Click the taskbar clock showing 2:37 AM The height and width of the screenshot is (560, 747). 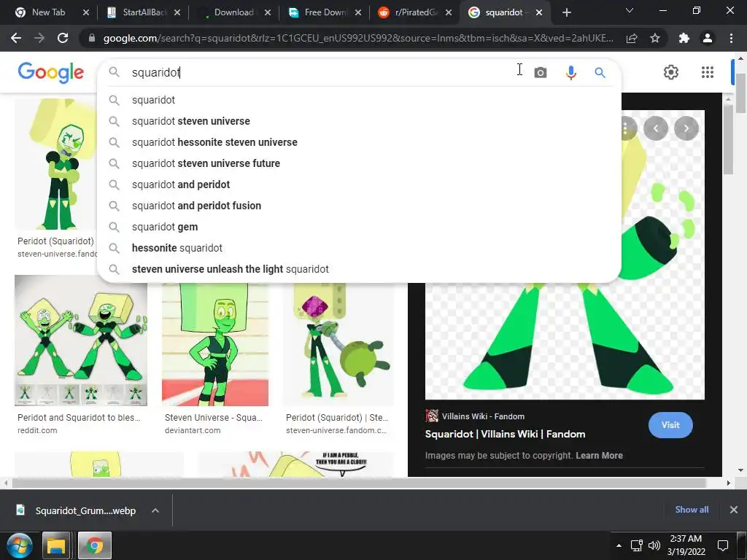click(x=686, y=545)
